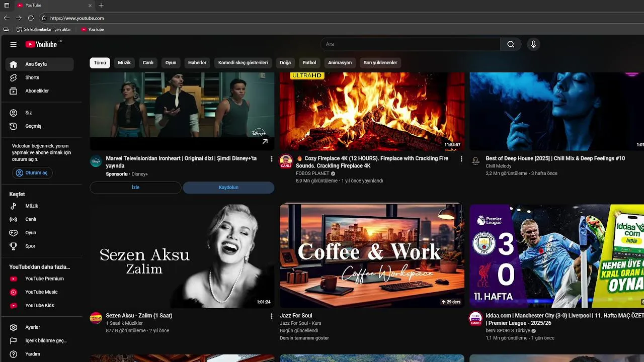Click FOBOS PLANET channel name
The height and width of the screenshot is (362, 644).
click(x=312, y=173)
